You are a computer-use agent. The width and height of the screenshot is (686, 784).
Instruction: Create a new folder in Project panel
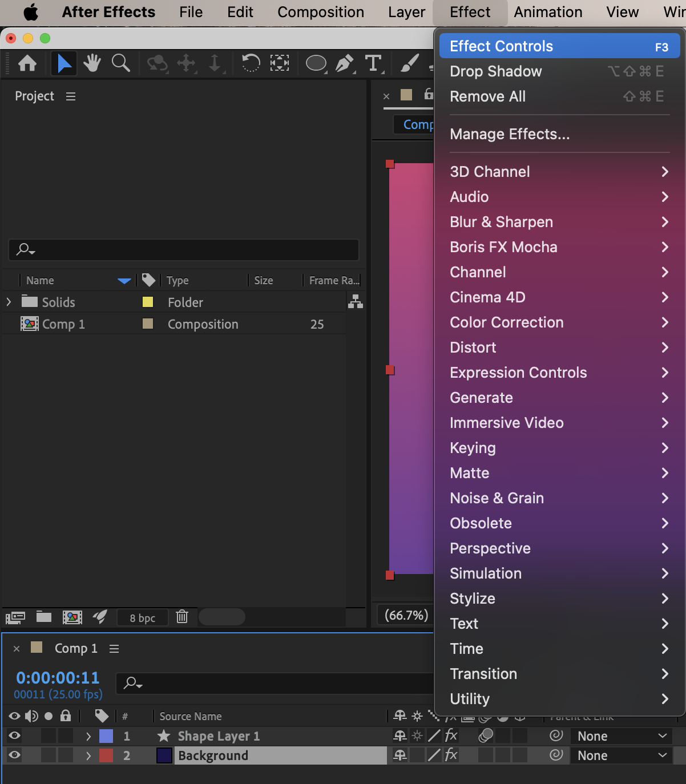tap(44, 617)
